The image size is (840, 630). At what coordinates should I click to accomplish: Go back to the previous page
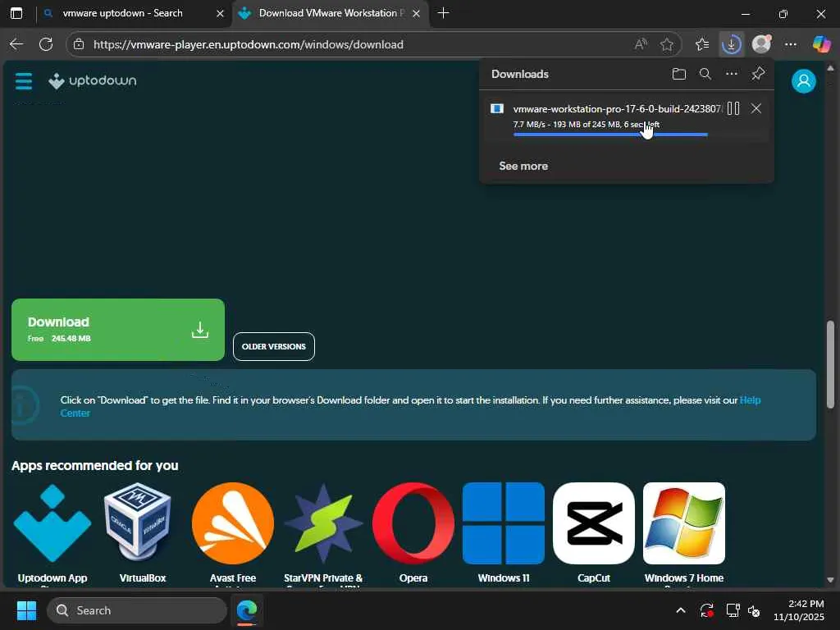16,44
